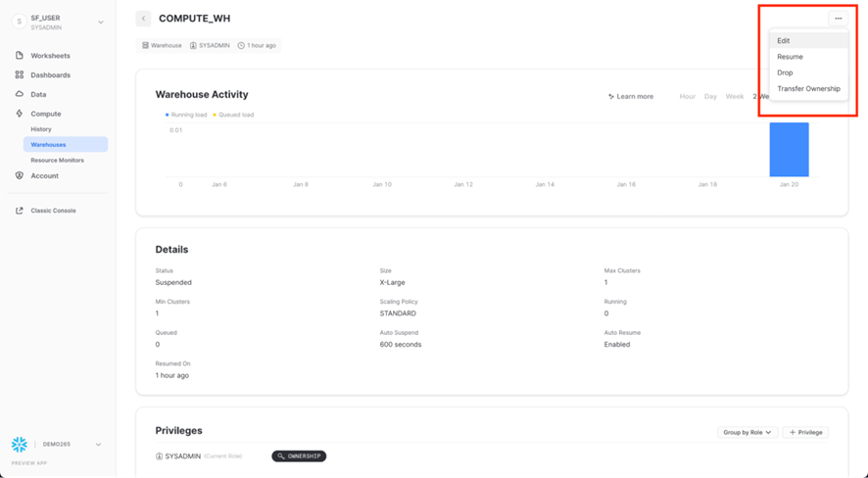The width and height of the screenshot is (868, 478).
Task: Click the blue Jan 20 activity bar
Action: tap(789, 150)
